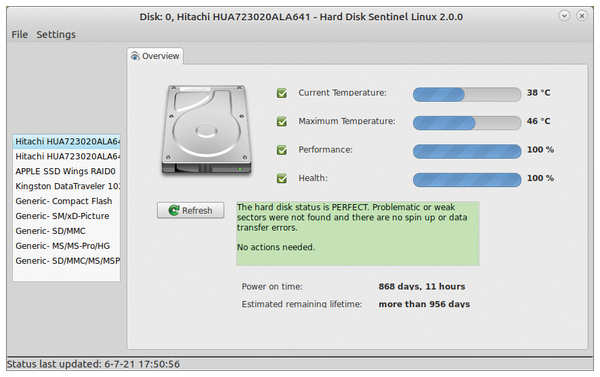This screenshot has height=377, width=600.
Task: Click the green arrow icon in the Refresh button
Action: point(174,210)
